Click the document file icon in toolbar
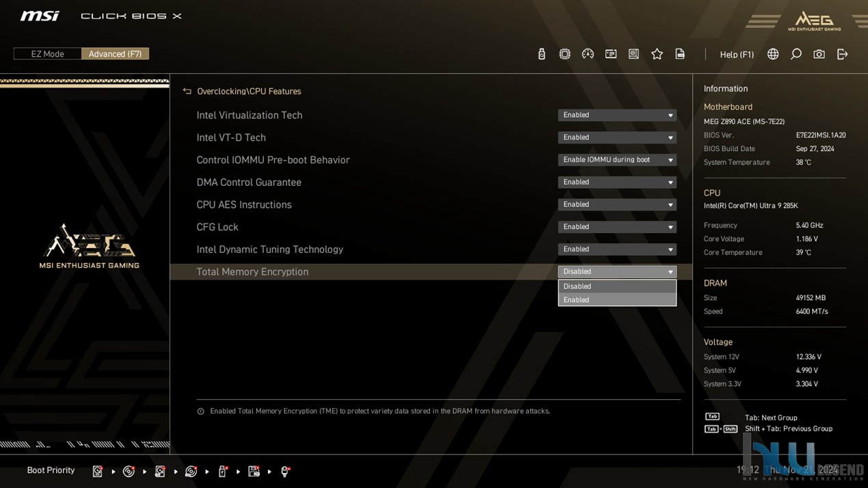 pos(680,54)
